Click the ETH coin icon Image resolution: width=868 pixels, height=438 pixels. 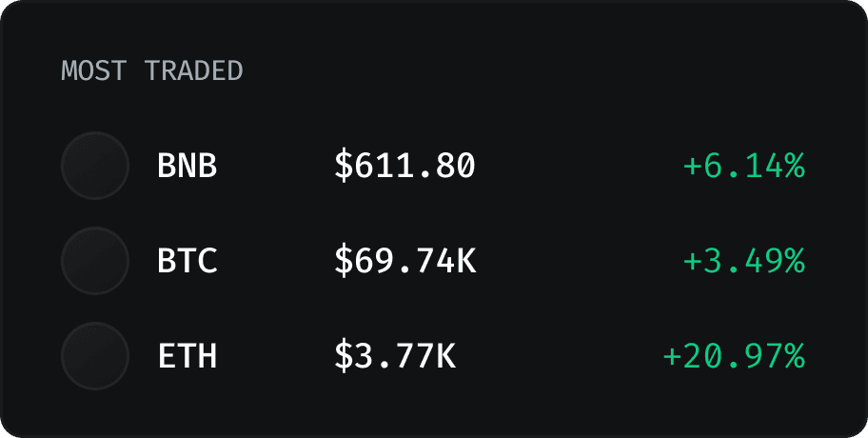pos(94,356)
